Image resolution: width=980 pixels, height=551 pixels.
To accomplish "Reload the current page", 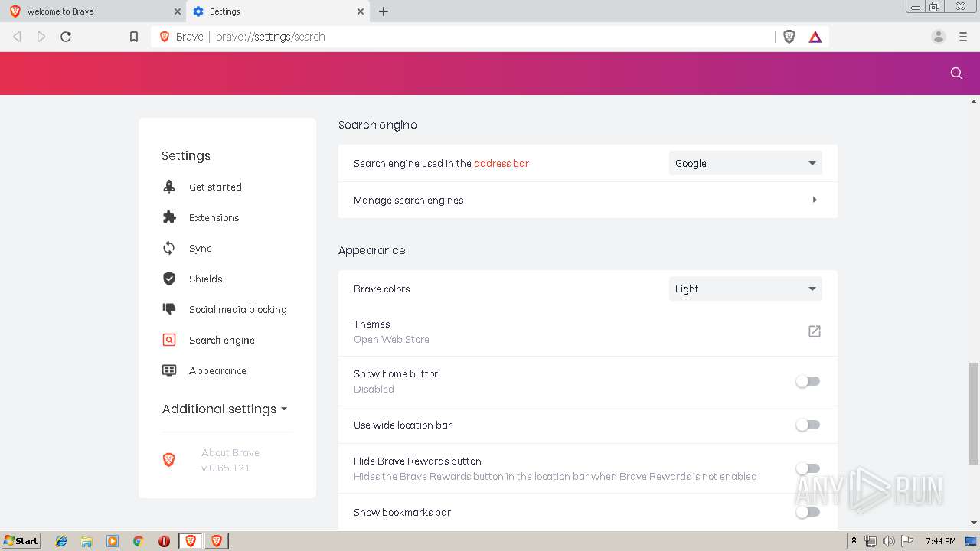I will [66, 36].
